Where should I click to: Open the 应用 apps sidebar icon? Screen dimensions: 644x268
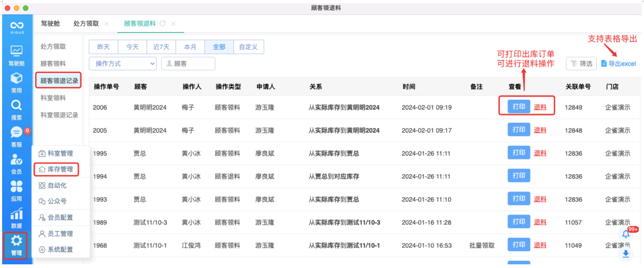(x=16, y=191)
